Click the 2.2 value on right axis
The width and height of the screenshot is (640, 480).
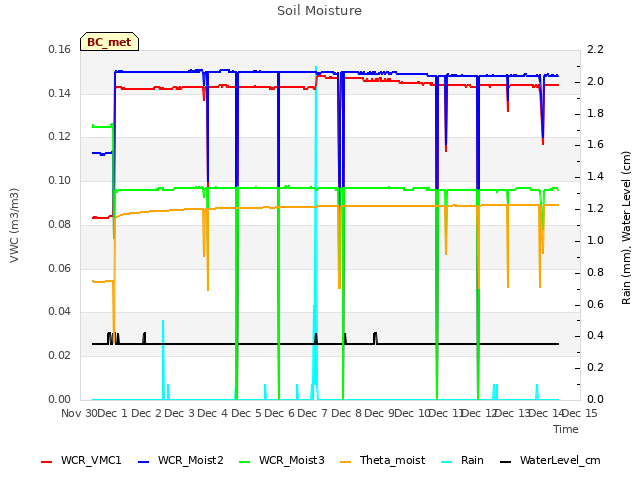595,49
